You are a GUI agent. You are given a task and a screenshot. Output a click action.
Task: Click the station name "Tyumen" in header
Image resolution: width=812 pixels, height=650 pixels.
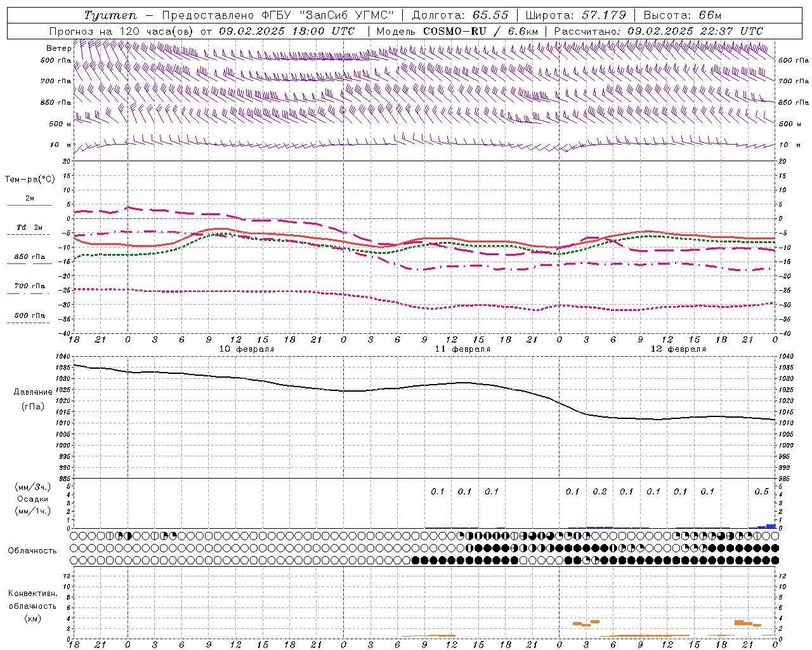(x=111, y=15)
